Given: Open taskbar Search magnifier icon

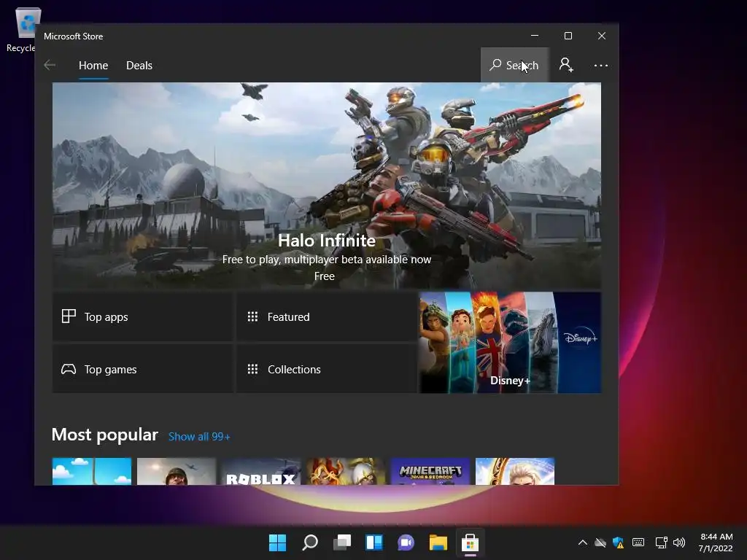Looking at the screenshot, I should pos(309,542).
